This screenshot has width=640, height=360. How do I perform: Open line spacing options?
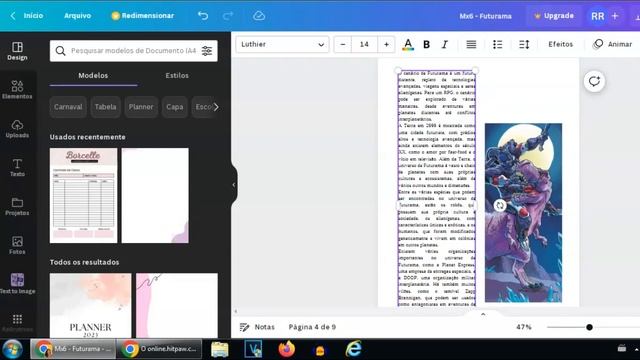tap(524, 44)
